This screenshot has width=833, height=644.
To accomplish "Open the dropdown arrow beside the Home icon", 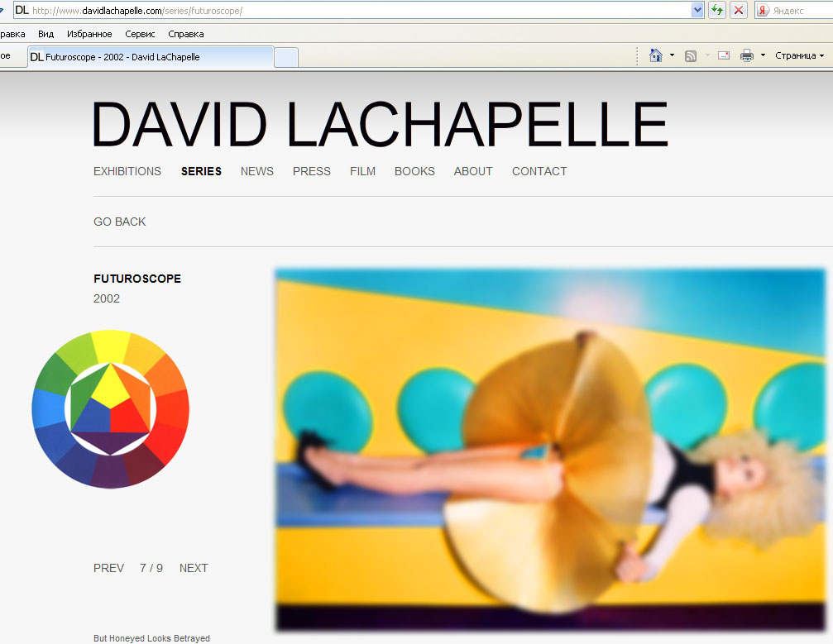I will [x=672, y=55].
